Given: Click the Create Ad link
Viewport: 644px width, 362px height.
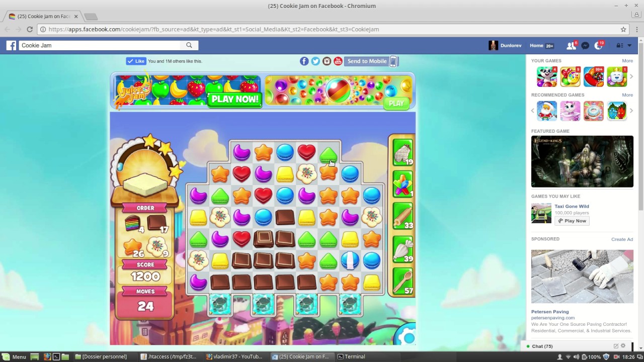Looking at the screenshot, I should [622, 239].
